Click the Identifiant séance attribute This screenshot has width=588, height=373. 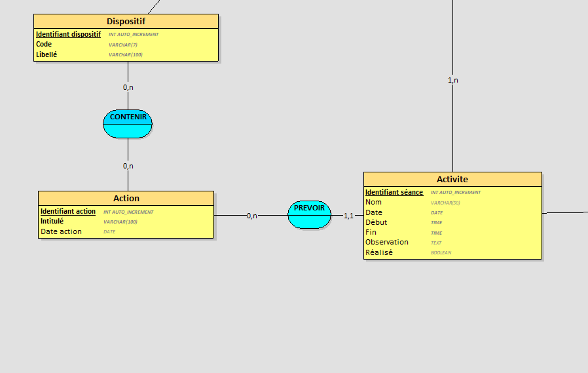394,192
